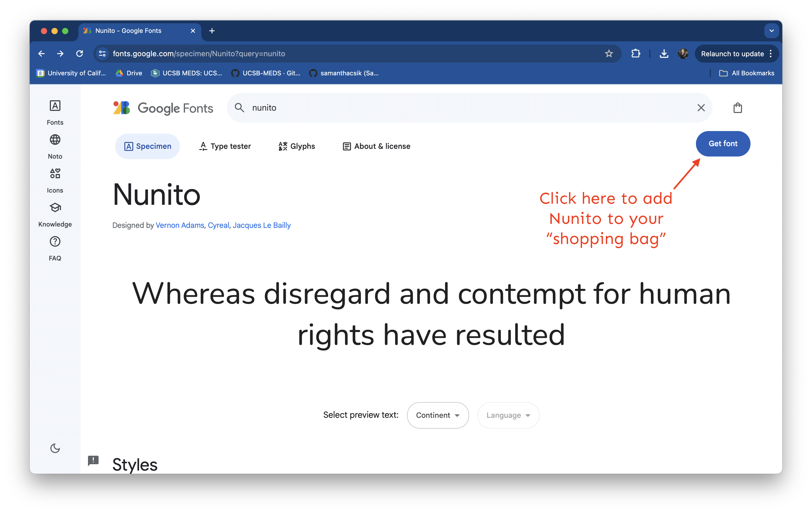The width and height of the screenshot is (812, 513).
Task: Bookmark this page with star icon
Action: click(x=609, y=54)
